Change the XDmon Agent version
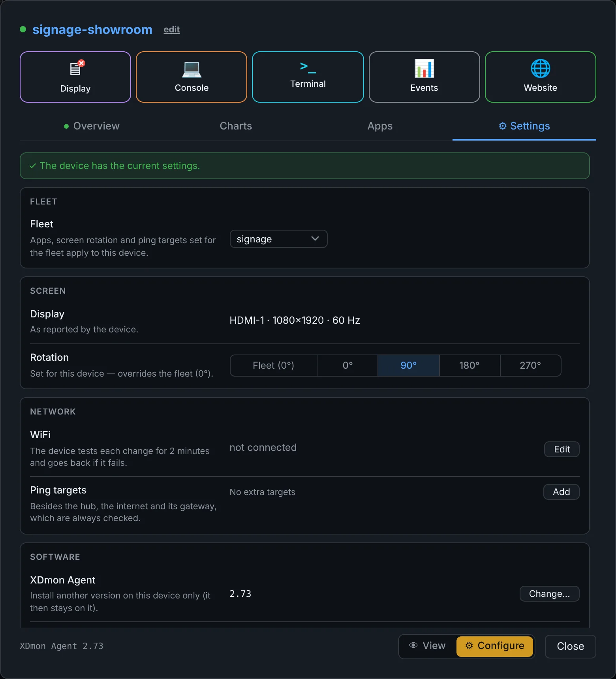Viewport: 616px width, 679px height. [550, 594]
